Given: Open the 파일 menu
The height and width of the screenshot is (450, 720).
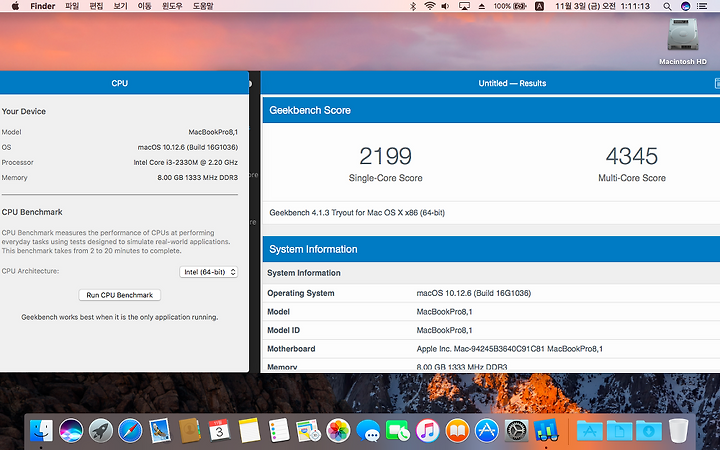Looking at the screenshot, I should (72, 6).
